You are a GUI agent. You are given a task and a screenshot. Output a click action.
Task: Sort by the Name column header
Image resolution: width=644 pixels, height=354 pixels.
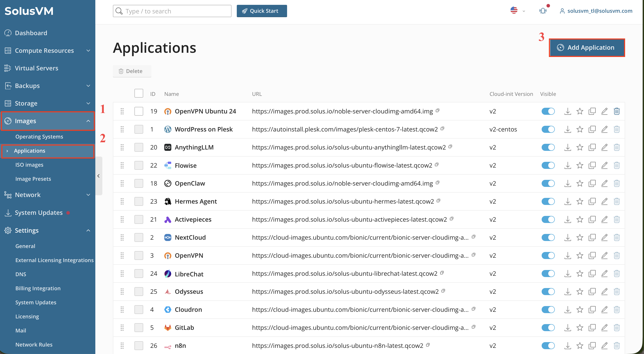172,94
